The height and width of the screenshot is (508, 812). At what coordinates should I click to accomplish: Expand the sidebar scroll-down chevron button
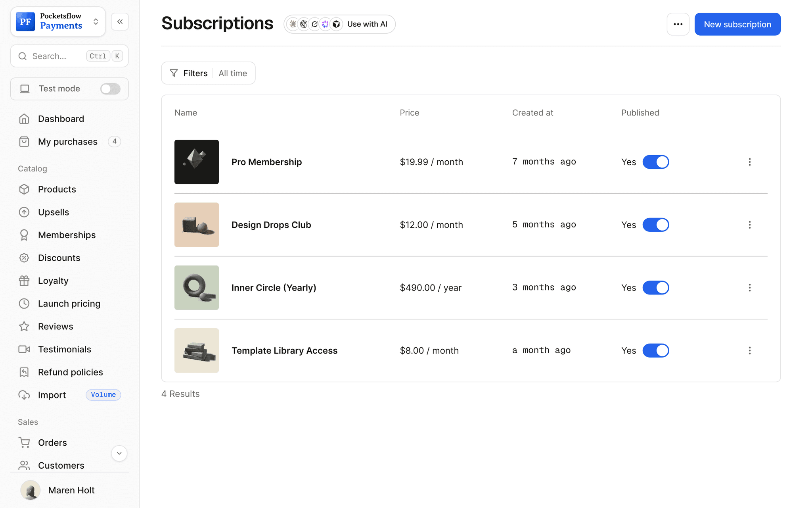point(119,453)
